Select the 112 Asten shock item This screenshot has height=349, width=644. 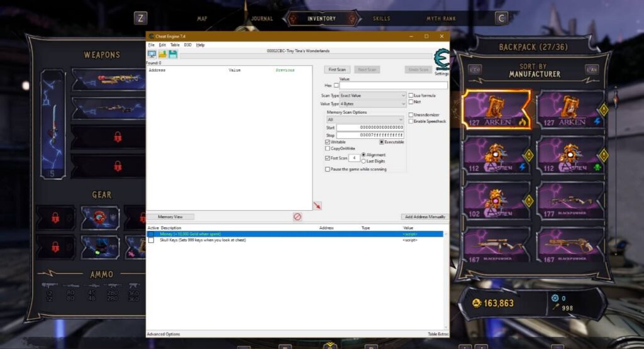pos(496,155)
